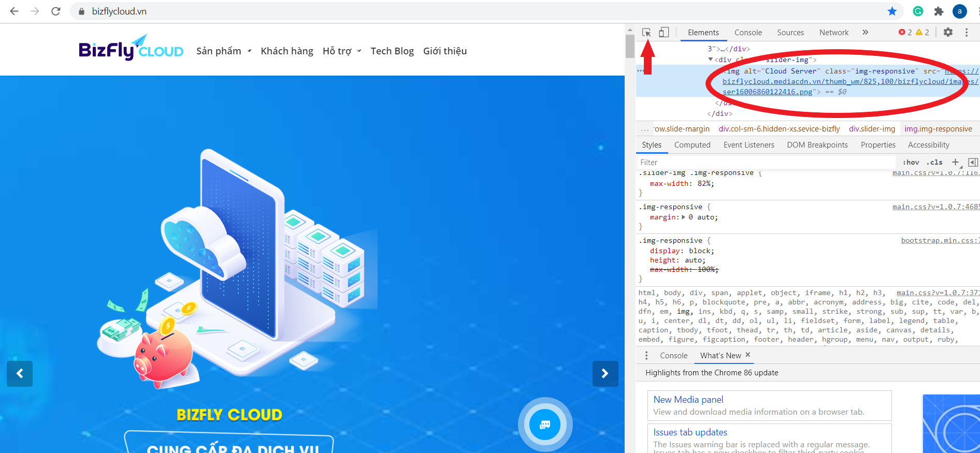Close the What's New drawer tab

[x=747, y=355]
